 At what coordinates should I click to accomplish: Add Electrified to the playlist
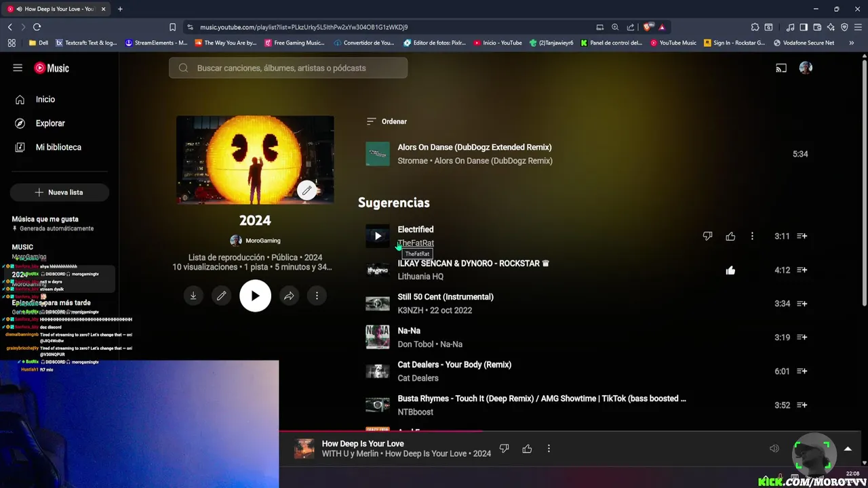click(802, 236)
